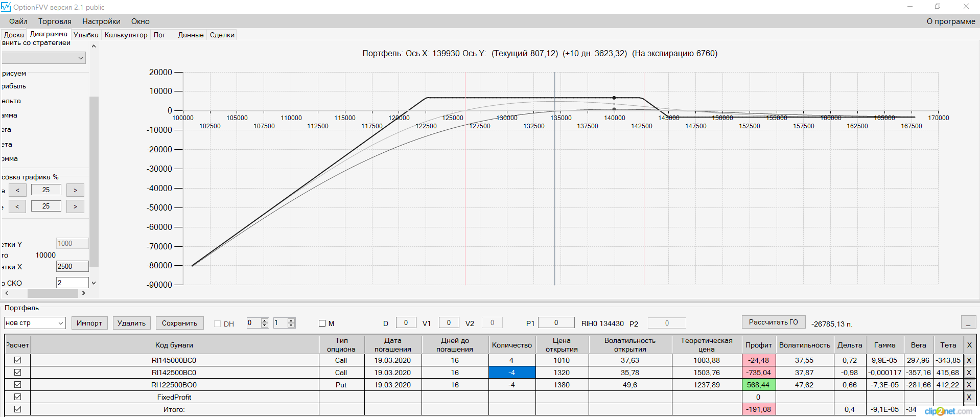The height and width of the screenshot is (417, 980).
Task: Click the stepper showing value 1
Action: point(284,323)
